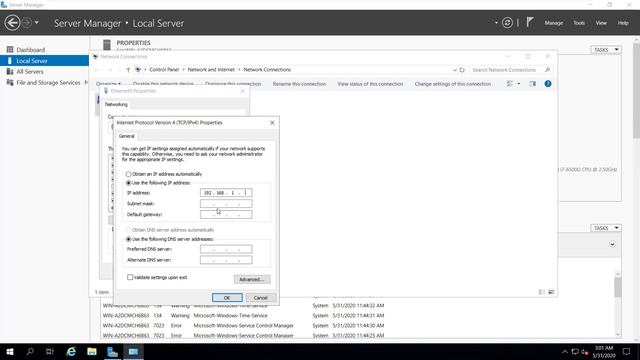Open the Windows Start menu
This screenshot has width=640, height=360.
pyautogui.click(x=10, y=352)
